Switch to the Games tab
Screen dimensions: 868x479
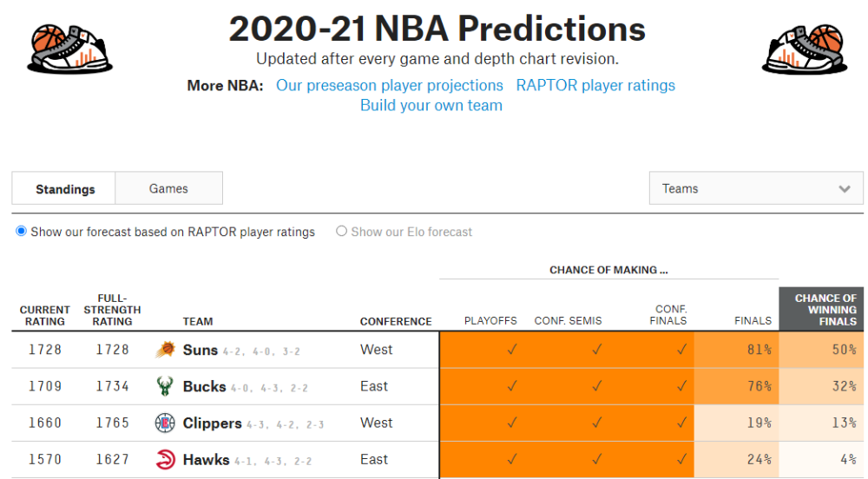click(169, 188)
